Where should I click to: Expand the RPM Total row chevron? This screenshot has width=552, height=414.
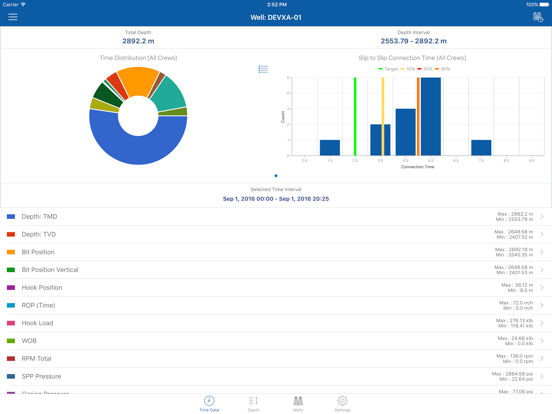(542, 359)
